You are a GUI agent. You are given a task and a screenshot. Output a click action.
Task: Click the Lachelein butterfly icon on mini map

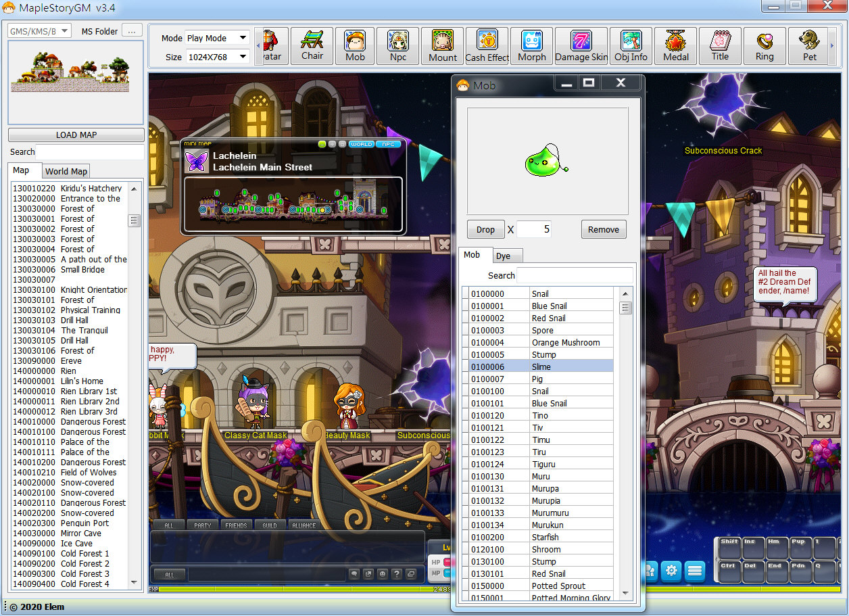point(197,162)
